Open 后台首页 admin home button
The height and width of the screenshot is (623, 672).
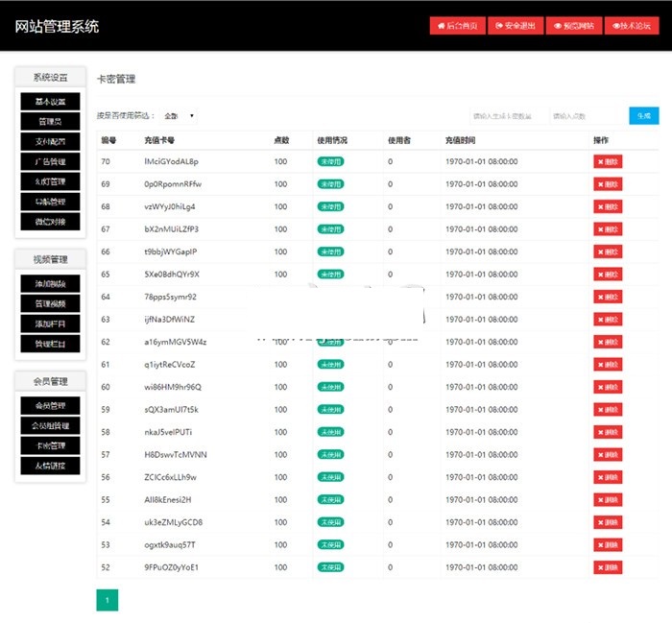coord(457,26)
